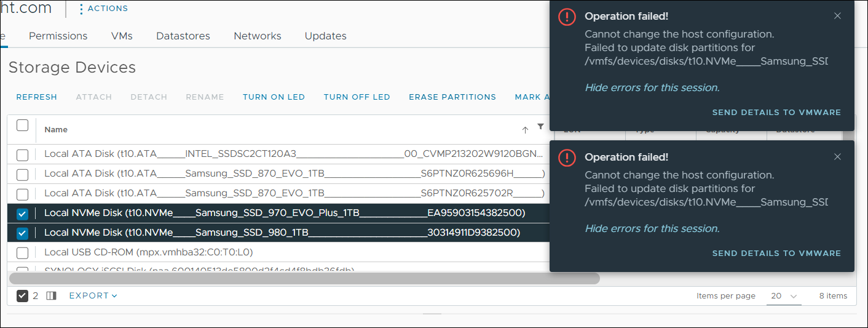Click Turn On LED button

274,97
